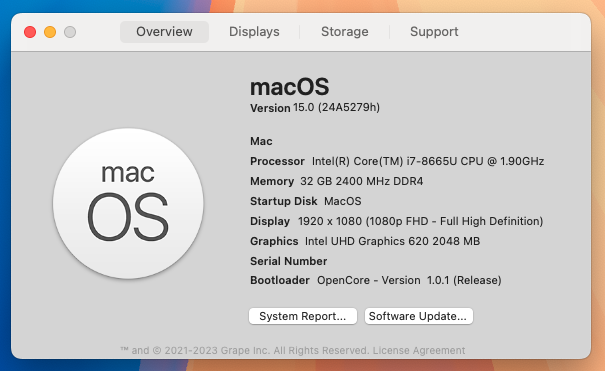Click the Startup Disk value MacOS
Screen dimensions: 605x371
point(343,201)
